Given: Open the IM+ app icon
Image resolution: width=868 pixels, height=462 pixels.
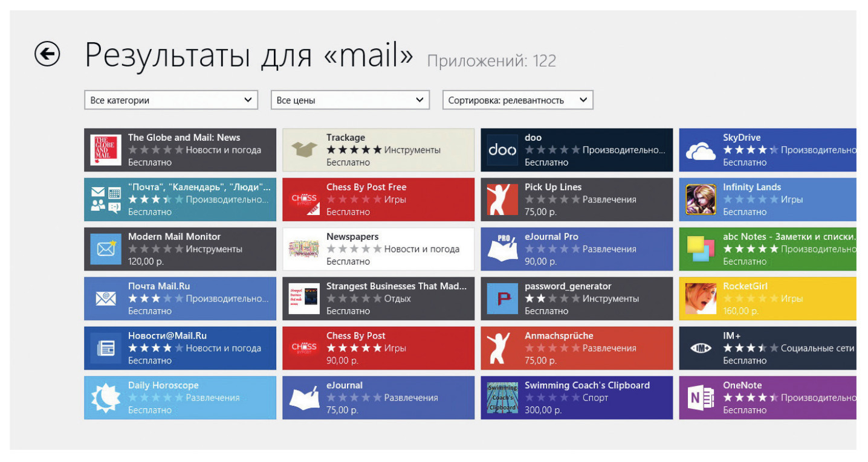Looking at the screenshot, I should tap(701, 348).
